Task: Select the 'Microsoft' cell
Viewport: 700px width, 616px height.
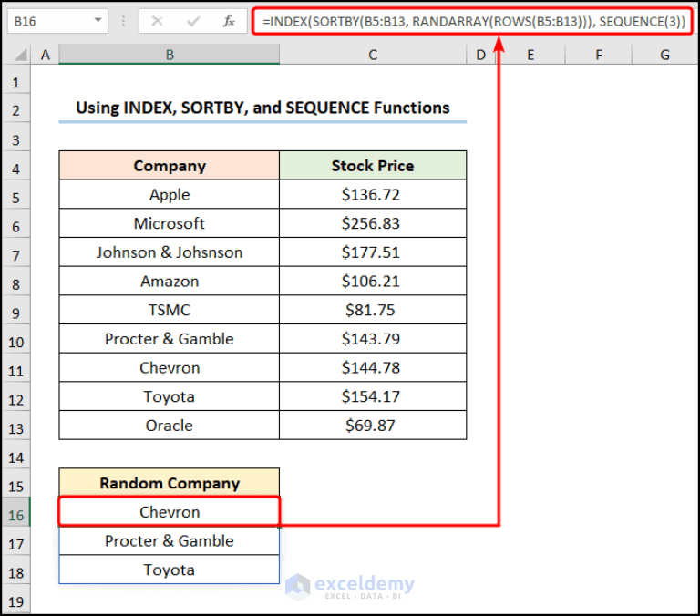Action: 170,223
